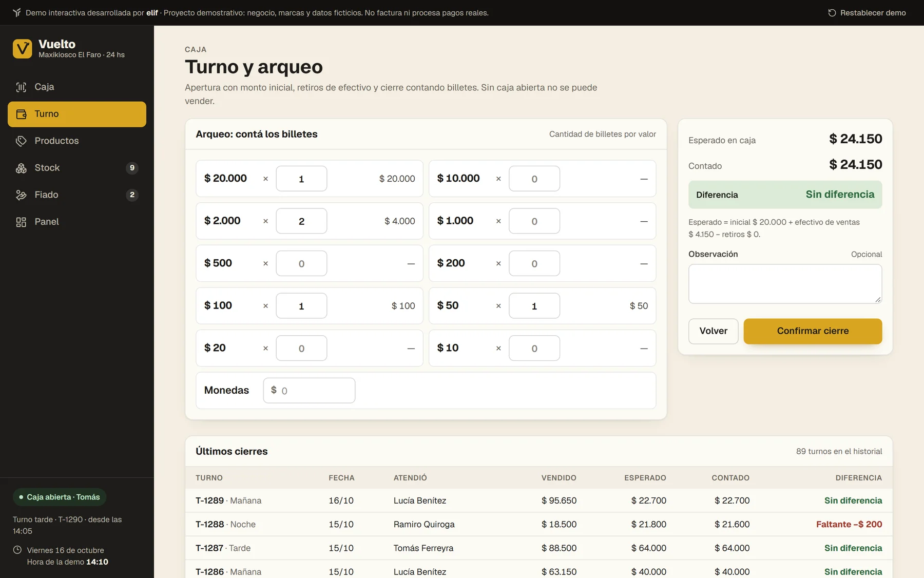Click the Stock boxes icon
Screen dimensions: 924x578
[21, 168]
